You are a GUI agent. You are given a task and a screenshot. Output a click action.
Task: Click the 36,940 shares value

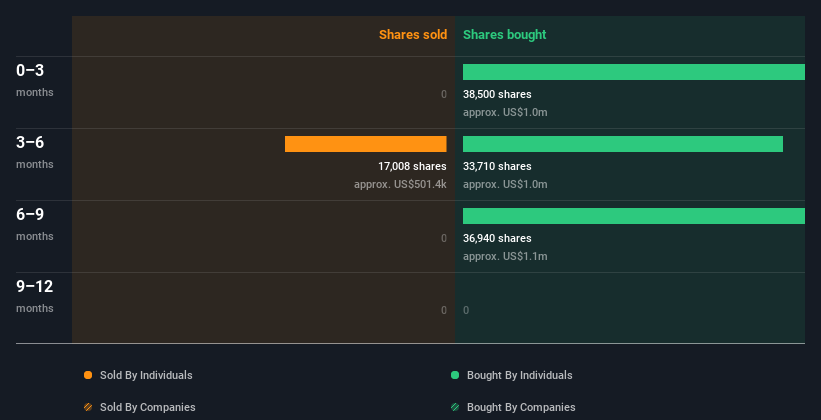tap(497, 238)
